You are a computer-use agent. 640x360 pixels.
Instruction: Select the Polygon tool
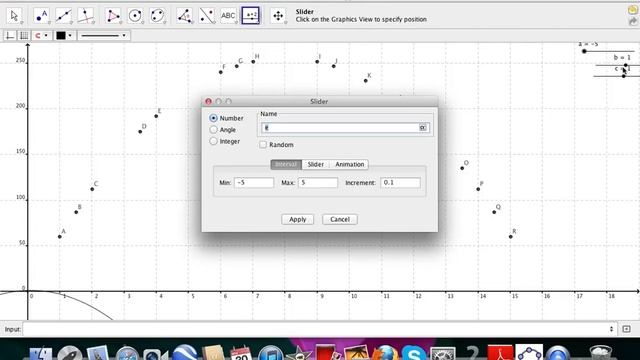coord(113,16)
